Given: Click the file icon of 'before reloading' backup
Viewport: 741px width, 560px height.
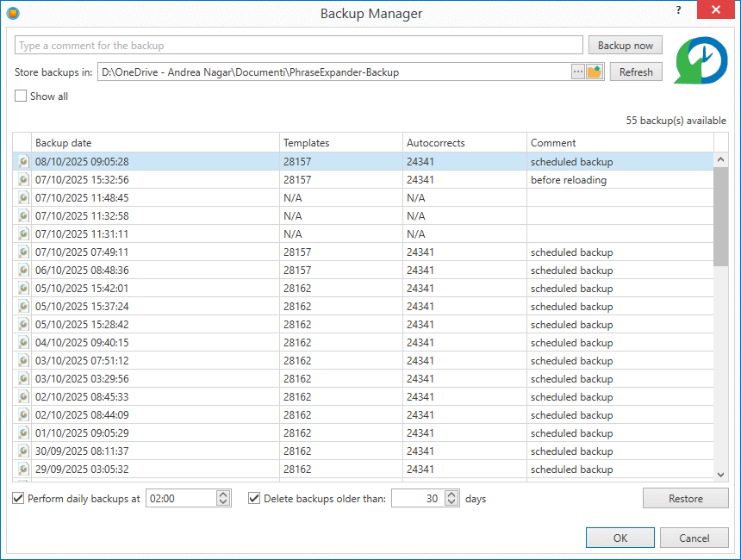Looking at the screenshot, I should [x=23, y=180].
